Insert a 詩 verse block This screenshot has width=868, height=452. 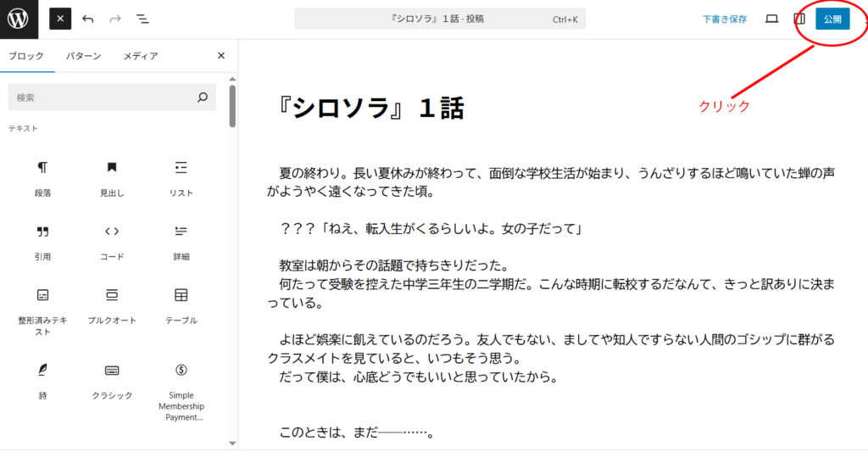coord(42,381)
